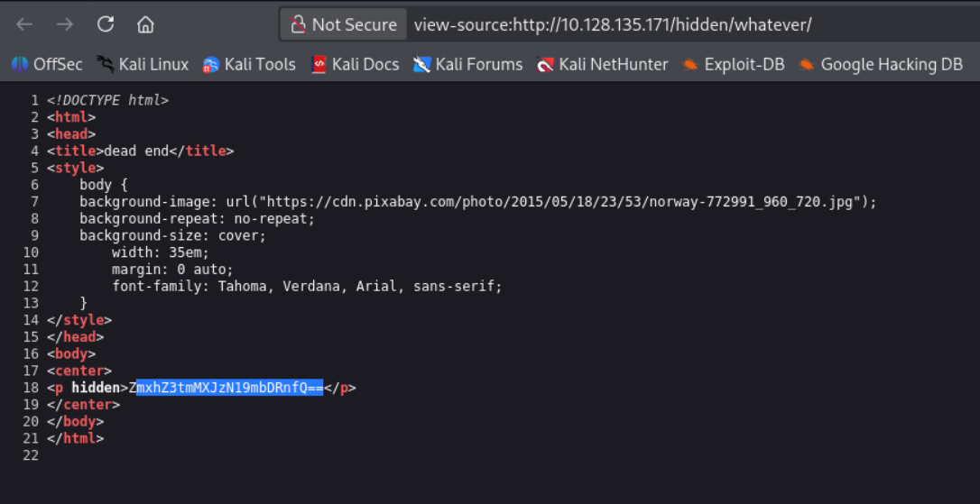Click the 'background-repeat: no-repeat;' line
The image size is (980, 504).
coord(197,218)
